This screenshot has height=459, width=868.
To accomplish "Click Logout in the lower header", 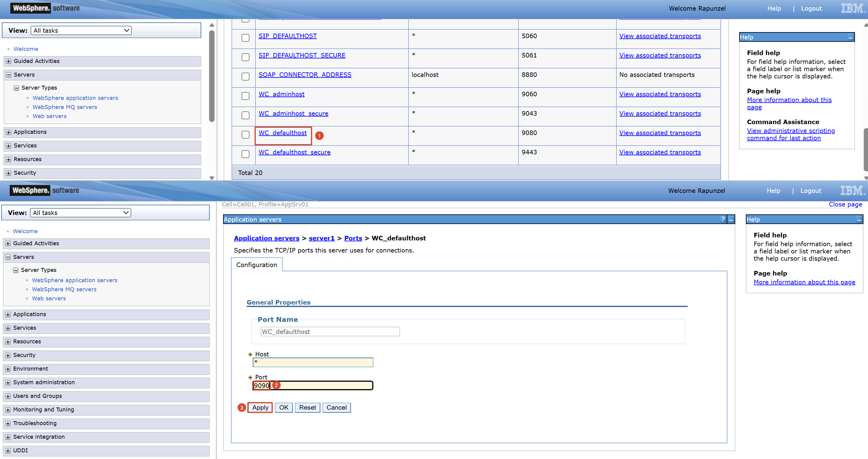I will pyautogui.click(x=810, y=191).
